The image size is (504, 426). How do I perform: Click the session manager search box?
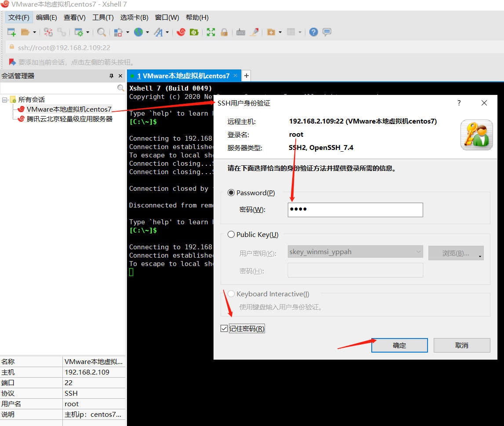coord(58,88)
